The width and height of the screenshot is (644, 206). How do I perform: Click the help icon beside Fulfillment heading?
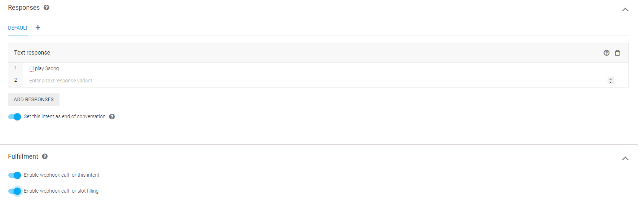[x=45, y=156]
